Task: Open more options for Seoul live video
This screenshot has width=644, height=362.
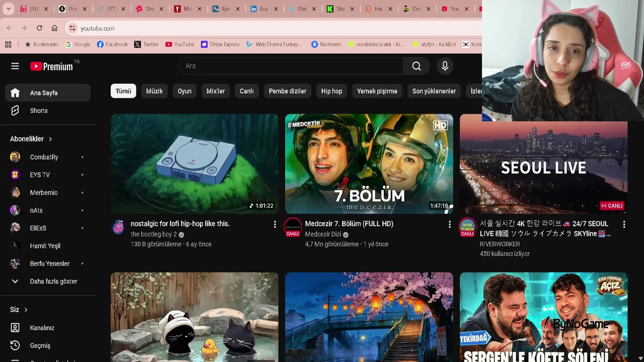Action: pos(624,224)
